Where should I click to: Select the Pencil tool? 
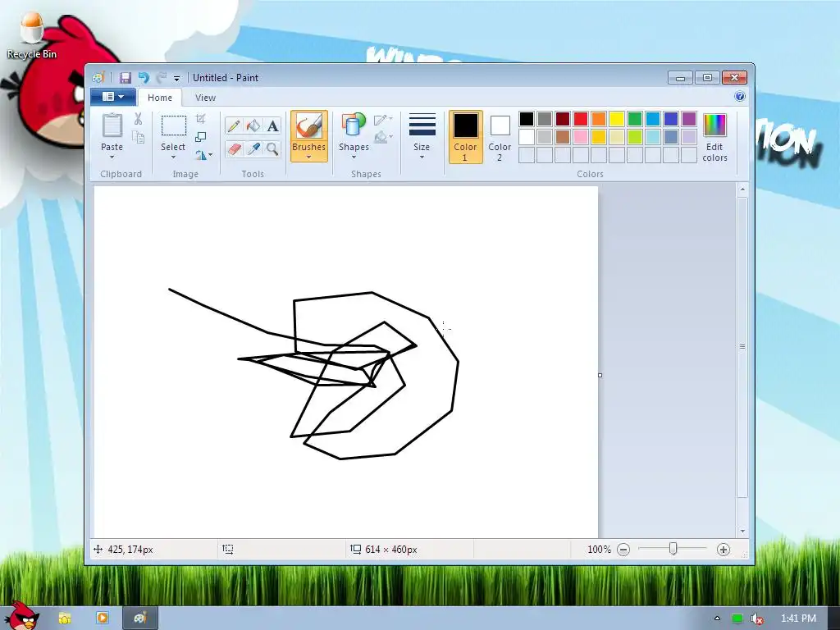pyautogui.click(x=234, y=126)
